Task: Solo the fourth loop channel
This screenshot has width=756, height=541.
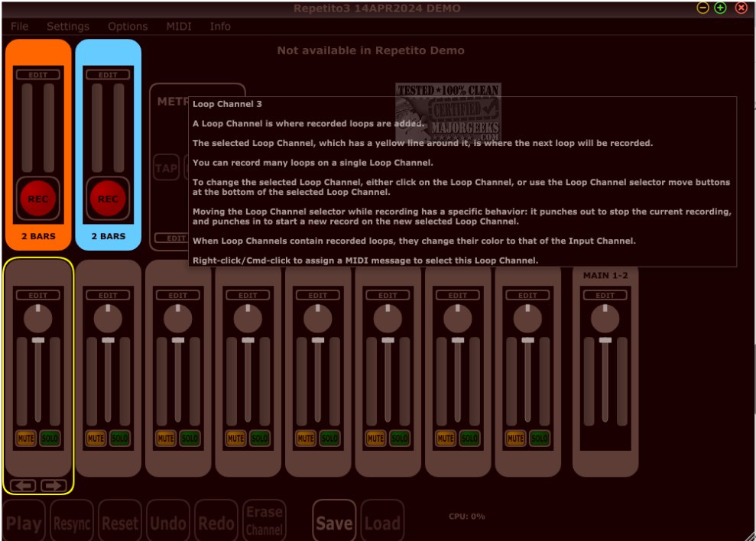Action: coord(259,439)
